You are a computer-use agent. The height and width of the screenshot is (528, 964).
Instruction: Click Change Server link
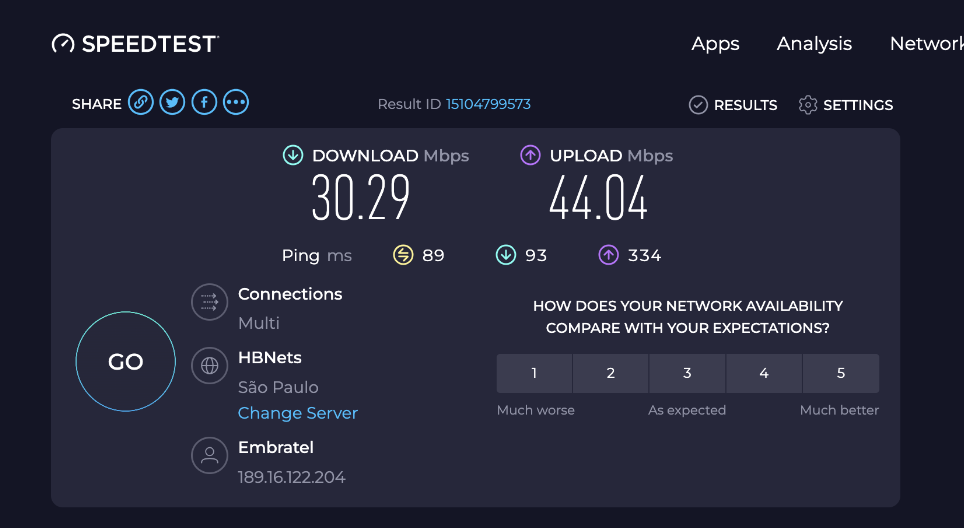pos(298,413)
